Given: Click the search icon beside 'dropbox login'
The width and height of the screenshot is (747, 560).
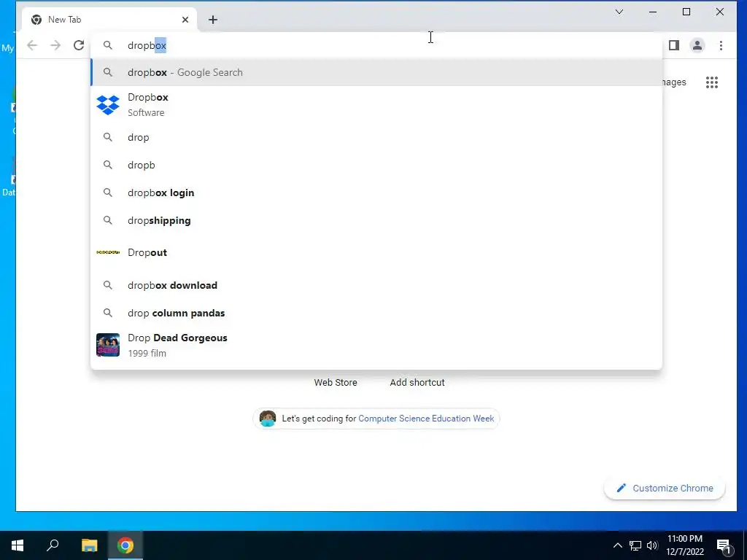Looking at the screenshot, I should pyautogui.click(x=108, y=192).
